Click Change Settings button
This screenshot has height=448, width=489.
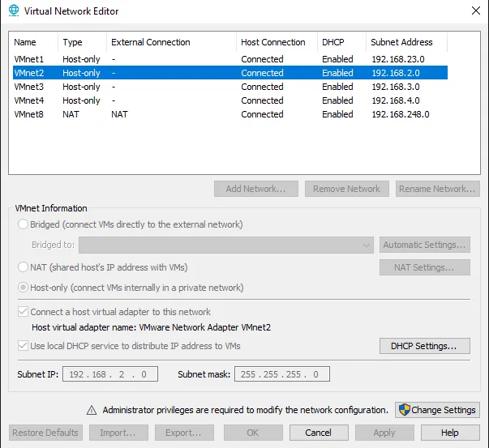click(x=437, y=410)
